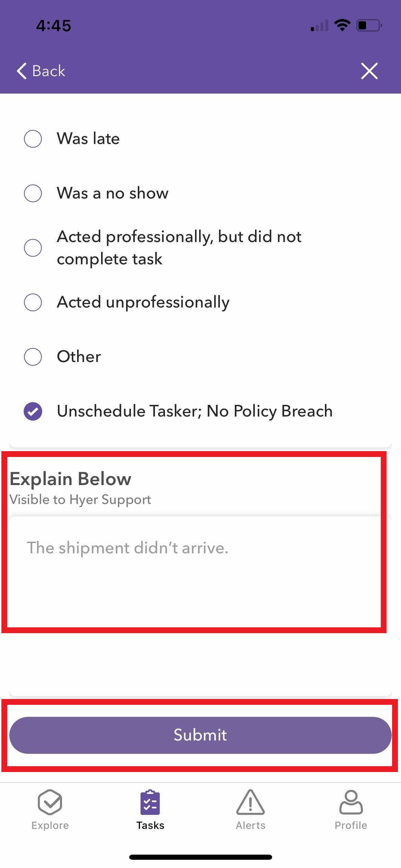Tap Back to return to previous screen
The width and height of the screenshot is (401, 868).
tap(41, 71)
